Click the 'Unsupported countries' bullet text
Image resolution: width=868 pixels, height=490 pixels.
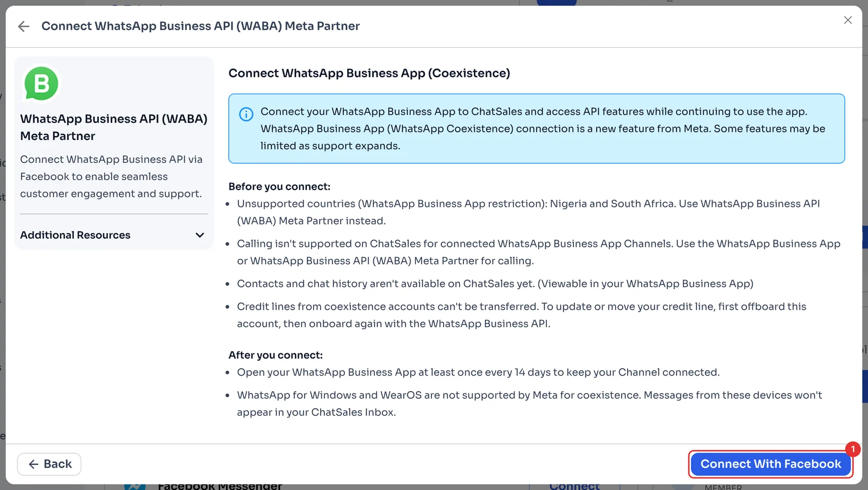tap(528, 212)
